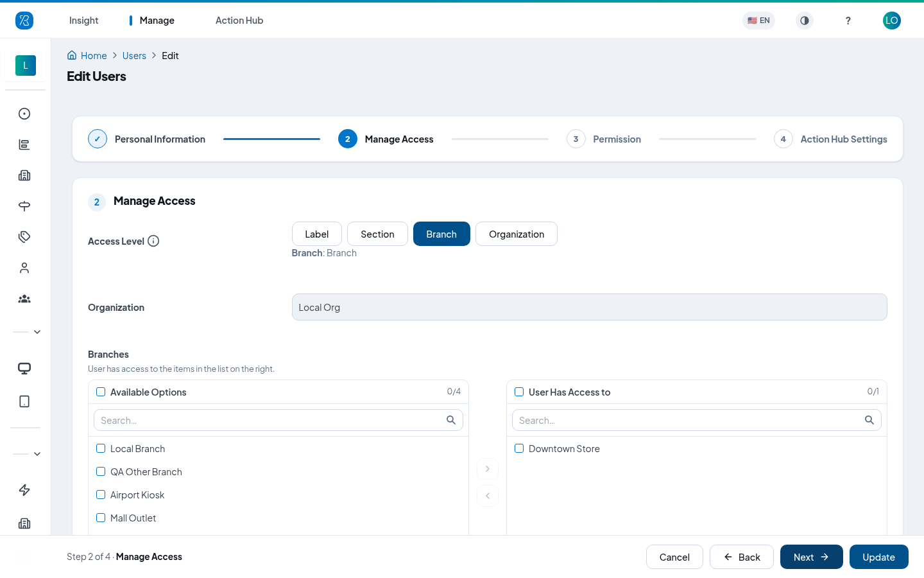Expand the first collapsed sidebar group chevron
Image resolution: width=924 pixels, height=578 pixels.
click(37, 332)
